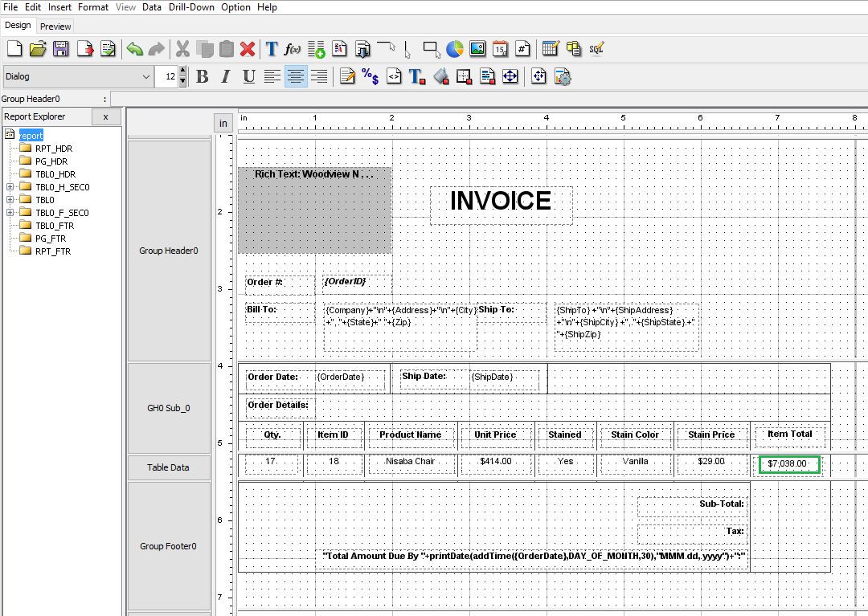The width and height of the screenshot is (868, 616).
Task: Expand the TBL0 tree node
Action: click(x=10, y=200)
